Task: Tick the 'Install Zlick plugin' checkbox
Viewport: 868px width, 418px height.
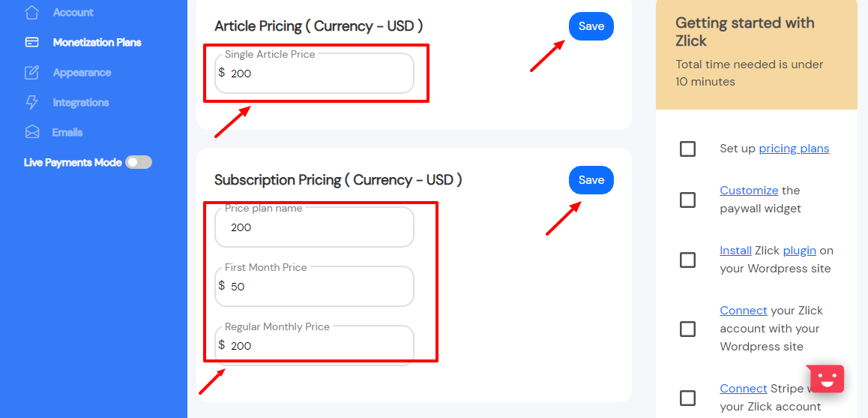Action: coord(687,260)
